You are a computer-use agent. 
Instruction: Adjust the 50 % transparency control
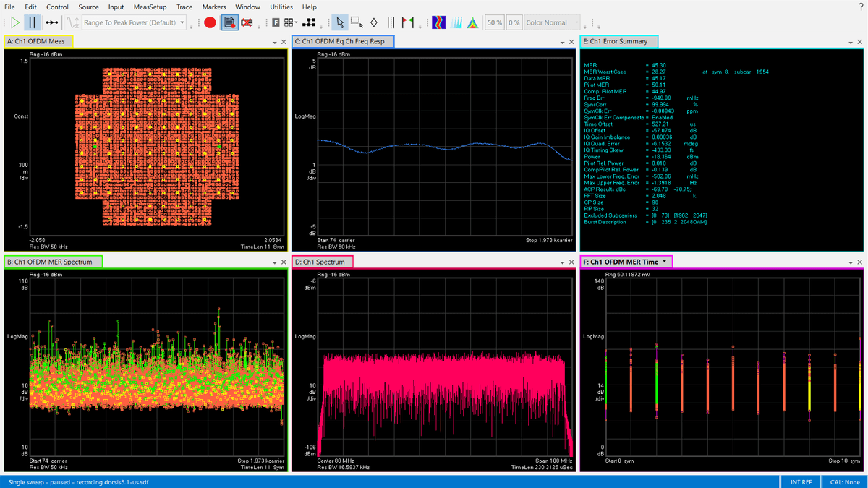click(495, 22)
